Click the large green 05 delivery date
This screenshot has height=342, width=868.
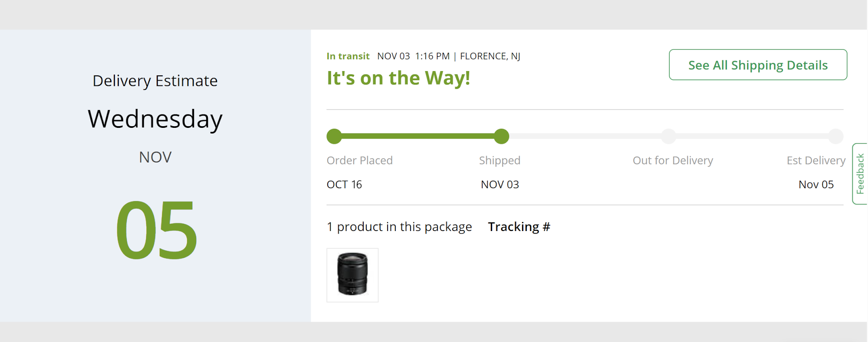click(x=156, y=229)
